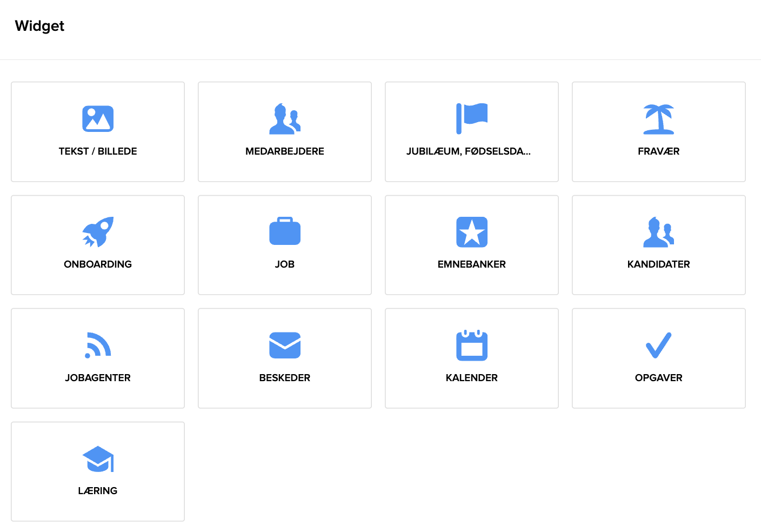
Task: Click the ONBOARDING label
Action: (98, 264)
